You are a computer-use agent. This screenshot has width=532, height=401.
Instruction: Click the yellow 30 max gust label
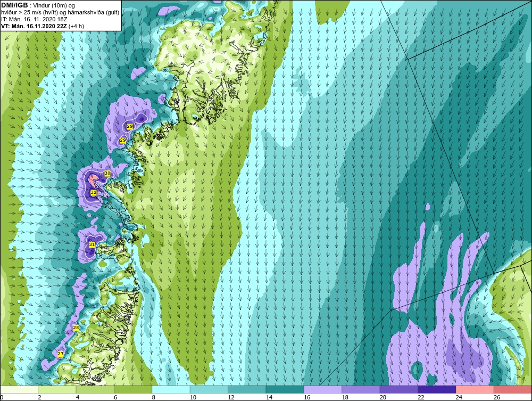click(x=107, y=173)
